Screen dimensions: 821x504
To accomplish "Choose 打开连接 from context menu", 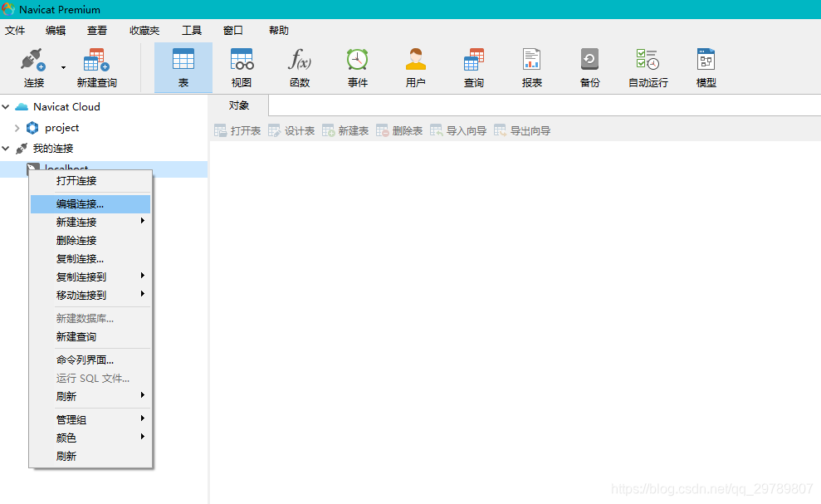I will [x=90, y=181].
